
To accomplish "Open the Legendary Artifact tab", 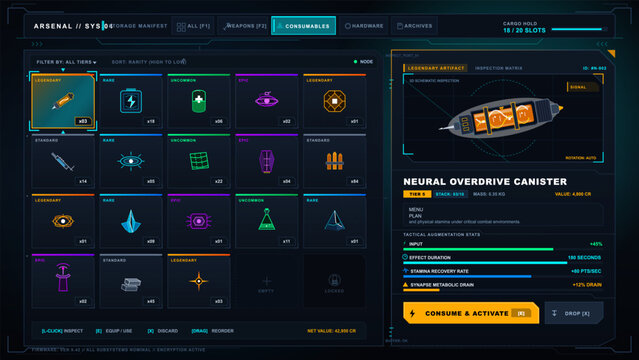I will tap(435, 68).
